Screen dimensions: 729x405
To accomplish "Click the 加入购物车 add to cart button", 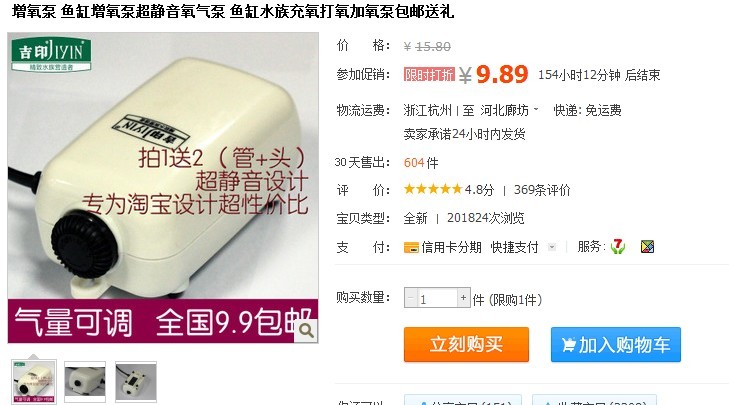I will (616, 345).
